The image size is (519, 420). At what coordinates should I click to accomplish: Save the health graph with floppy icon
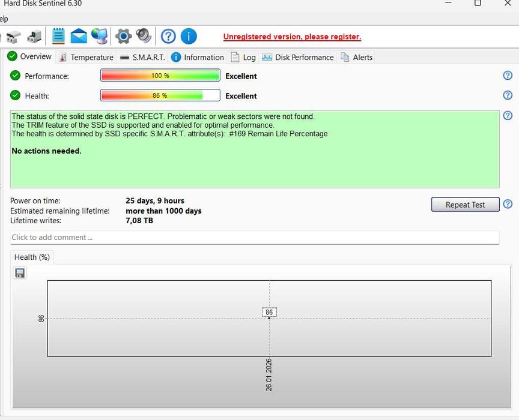tap(20, 273)
